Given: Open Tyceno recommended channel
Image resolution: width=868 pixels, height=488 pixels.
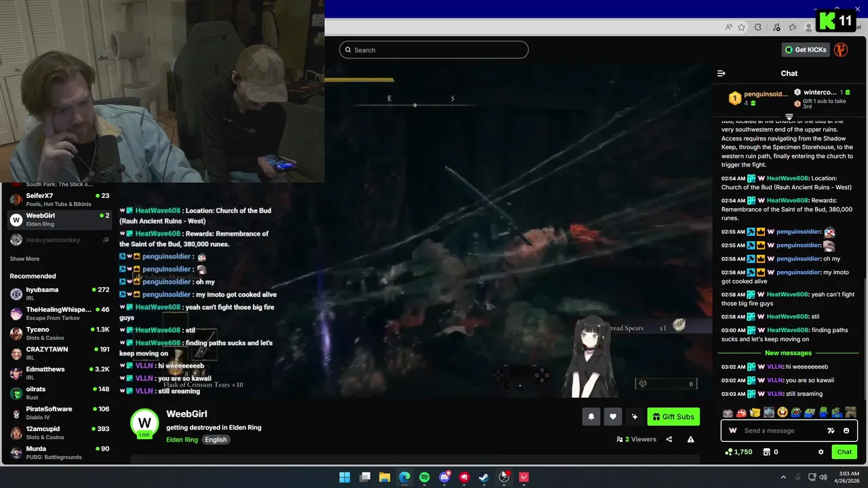Looking at the screenshot, I should tap(60, 333).
